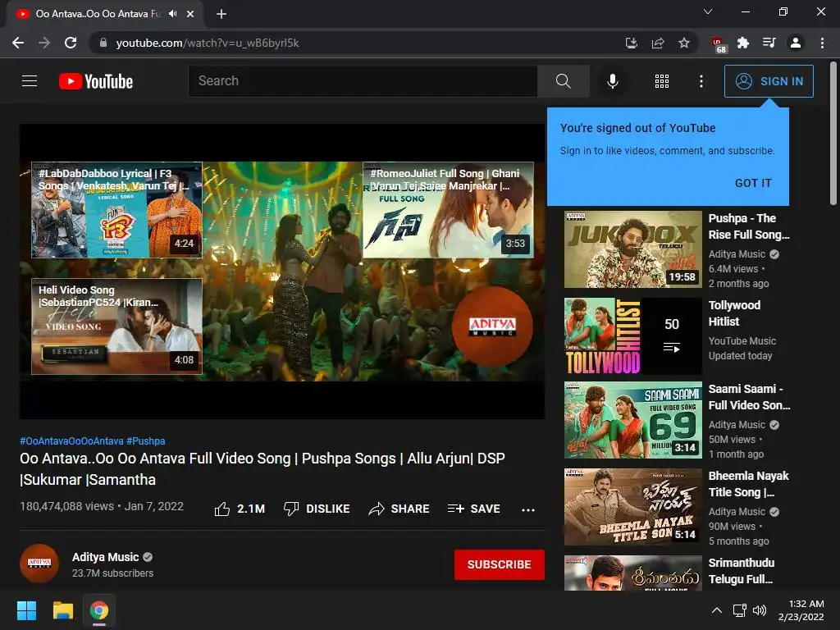Open Saami Saami Full Video Song thumbnail
The width and height of the screenshot is (840, 630).
(x=632, y=420)
